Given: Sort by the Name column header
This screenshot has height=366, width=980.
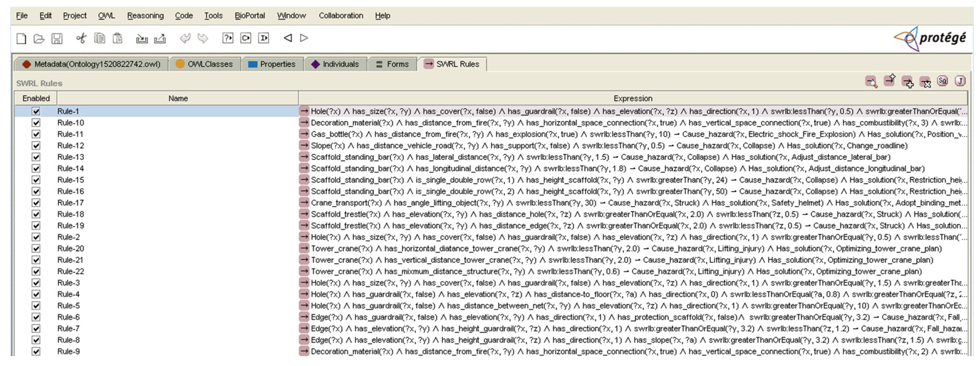Looking at the screenshot, I should point(178,98).
